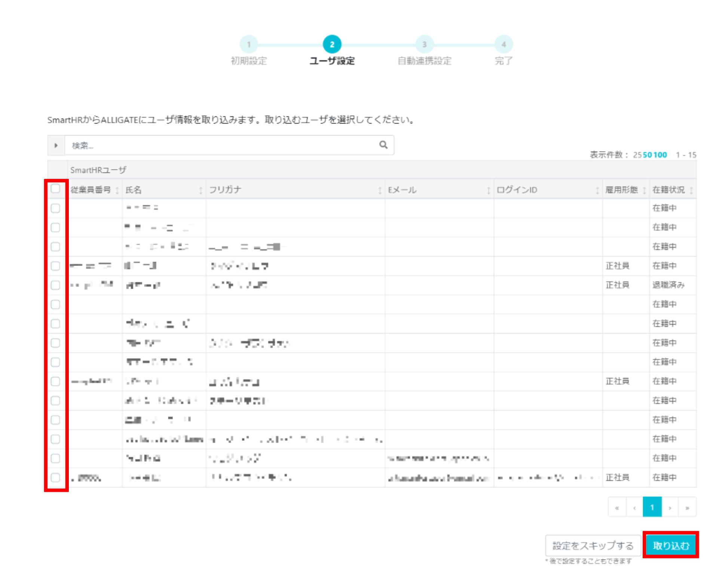Sort by ログインID column arrows
Viewport: 728px width, 585px height.
pos(597,191)
